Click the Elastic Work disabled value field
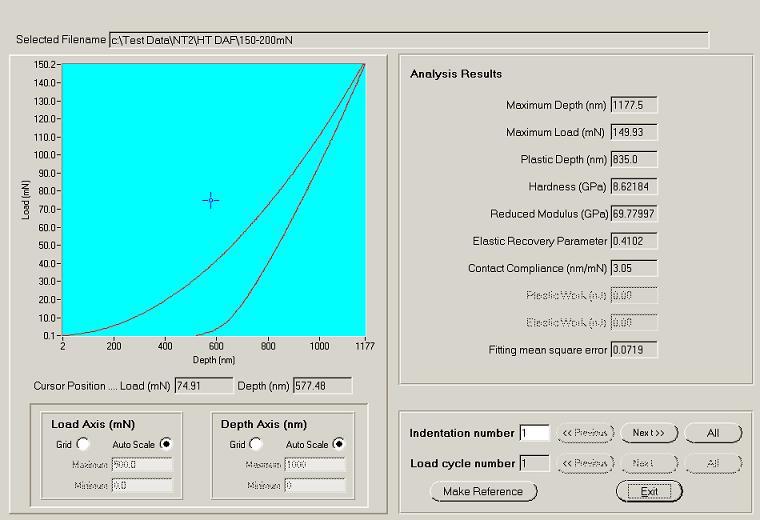The height and width of the screenshot is (520, 760). pos(634,322)
